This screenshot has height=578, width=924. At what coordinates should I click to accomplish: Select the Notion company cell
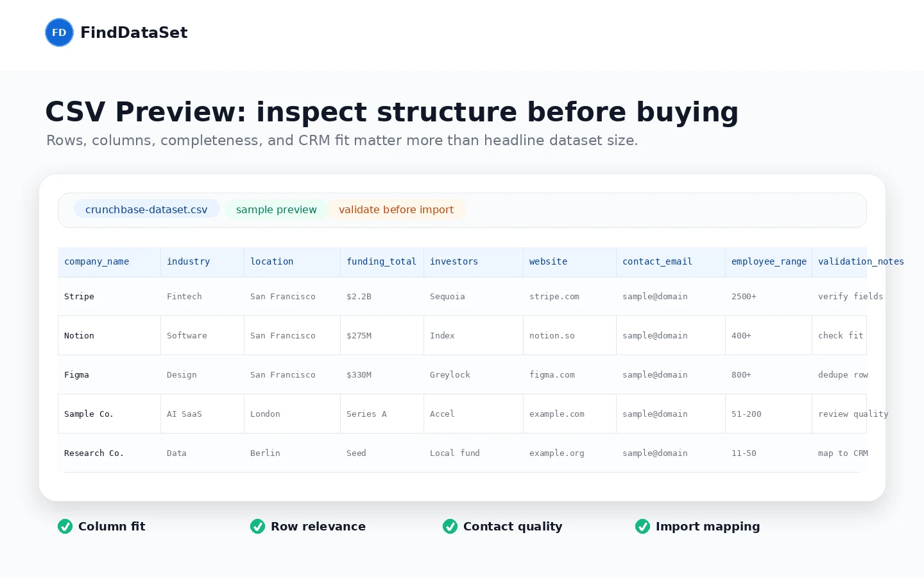(109, 335)
